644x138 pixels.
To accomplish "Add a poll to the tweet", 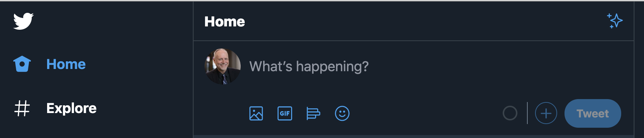I will click(x=313, y=113).
